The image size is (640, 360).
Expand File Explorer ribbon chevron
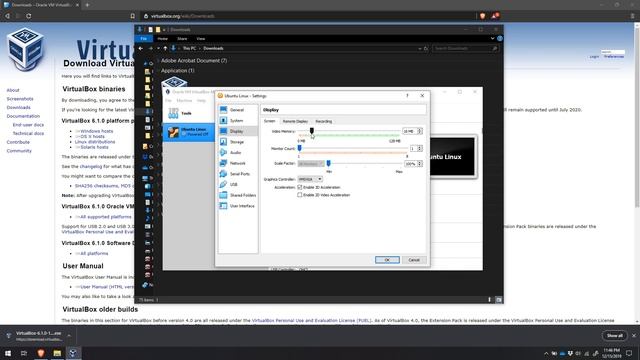(492, 38)
